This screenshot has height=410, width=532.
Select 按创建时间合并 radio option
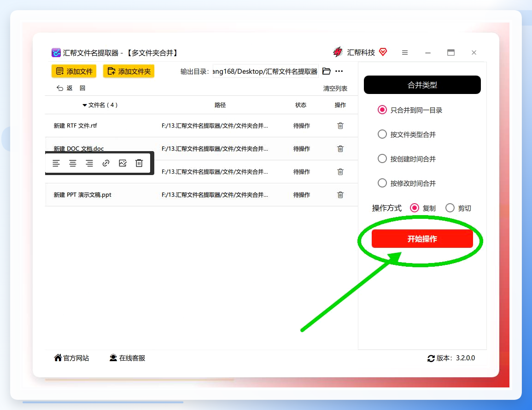coord(382,158)
